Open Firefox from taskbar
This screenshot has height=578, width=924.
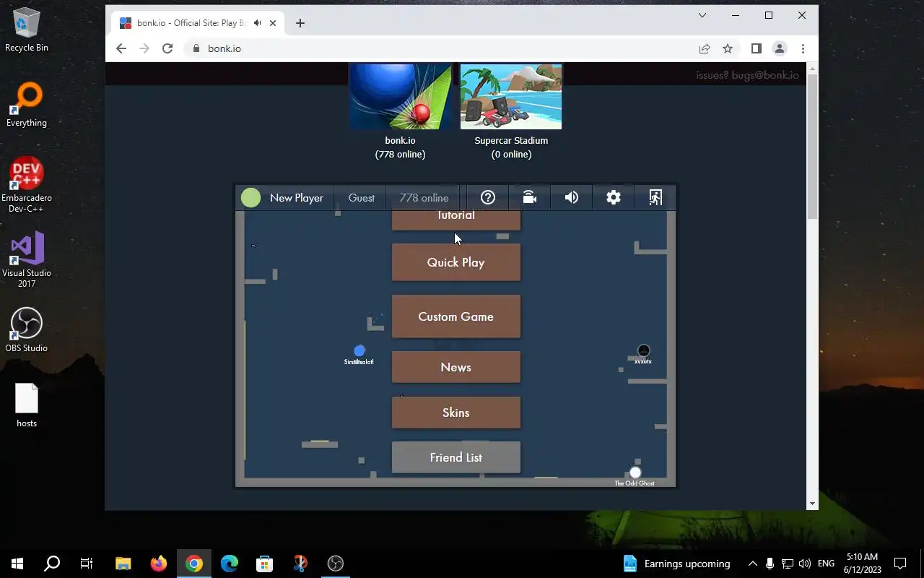point(158,564)
